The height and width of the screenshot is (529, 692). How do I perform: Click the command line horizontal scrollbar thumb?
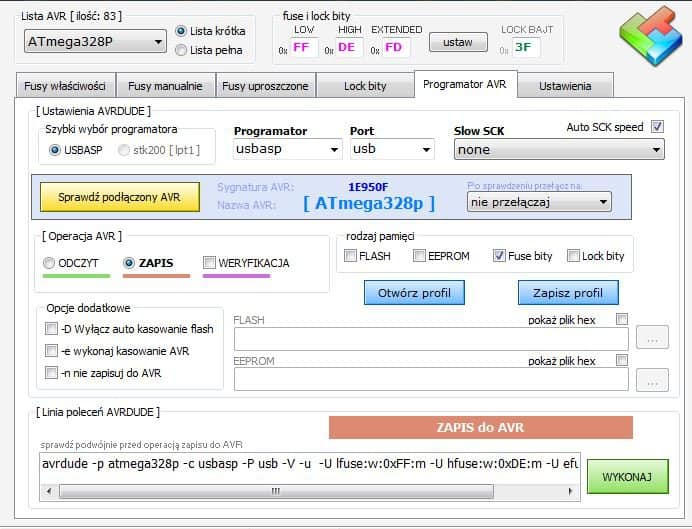pyautogui.click(x=276, y=491)
